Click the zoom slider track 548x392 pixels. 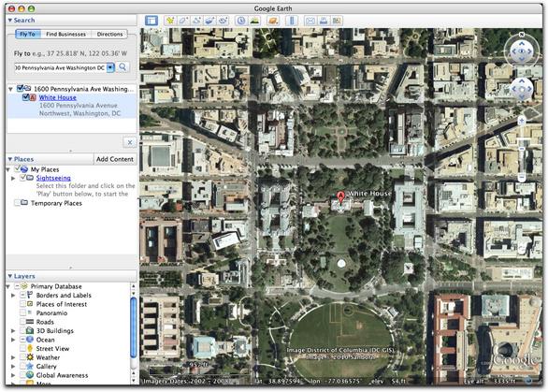[x=522, y=150]
